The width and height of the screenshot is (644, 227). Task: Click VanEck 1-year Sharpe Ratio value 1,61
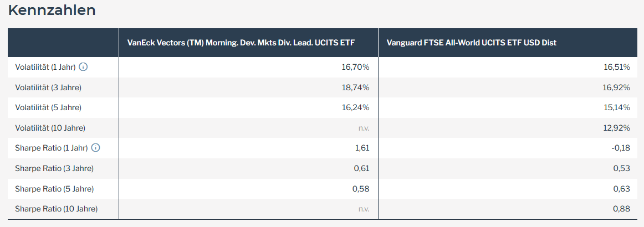[x=361, y=148]
